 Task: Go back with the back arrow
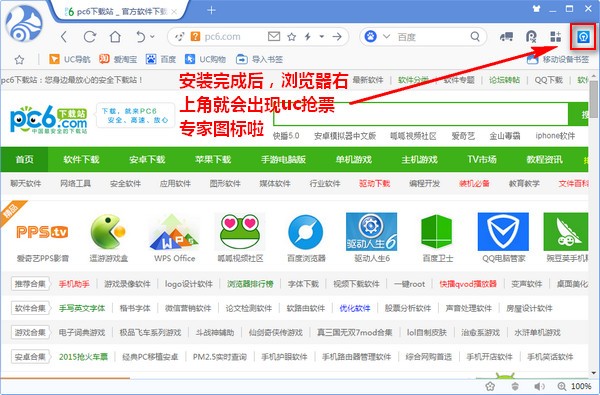[x=64, y=37]
